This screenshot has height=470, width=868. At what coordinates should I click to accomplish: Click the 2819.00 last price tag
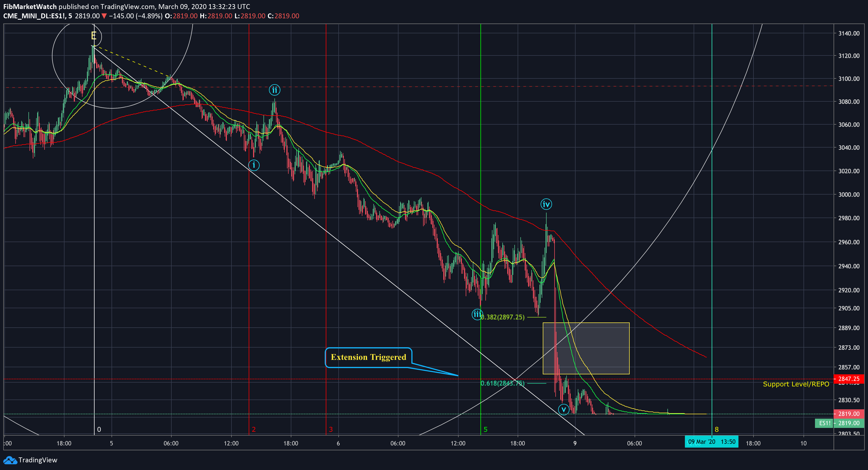coord(848,414)
